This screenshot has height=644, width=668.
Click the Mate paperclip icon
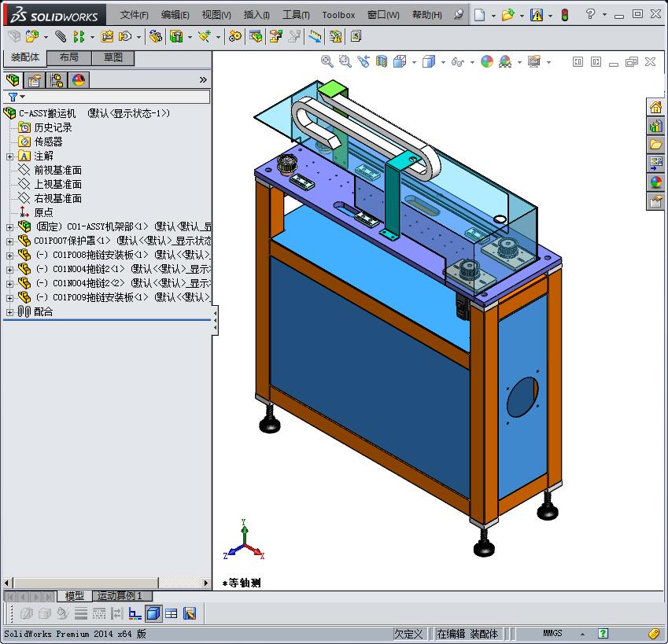pos(61,37)
